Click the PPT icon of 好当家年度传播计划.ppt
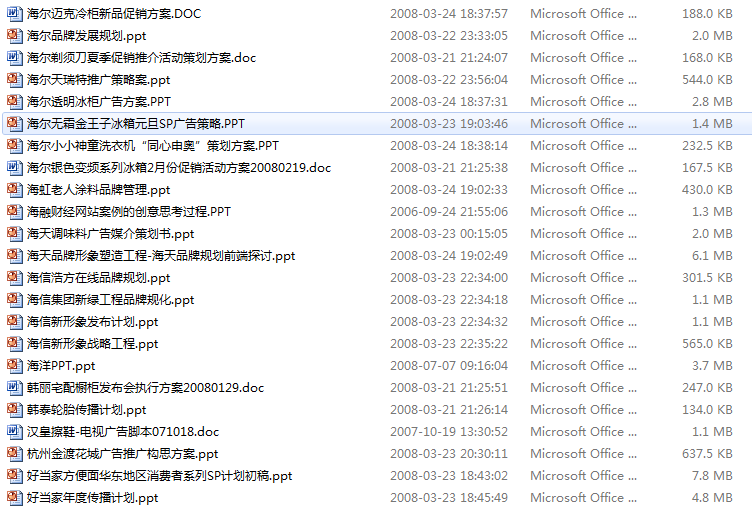Image resolution: width=752 pixels, height=511 pixels. pyautogui.click(x=14, y=498)
